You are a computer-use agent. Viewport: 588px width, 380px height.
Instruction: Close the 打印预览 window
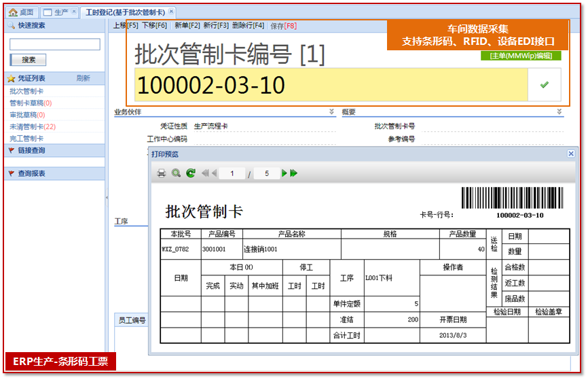click(x=571, y=154)
